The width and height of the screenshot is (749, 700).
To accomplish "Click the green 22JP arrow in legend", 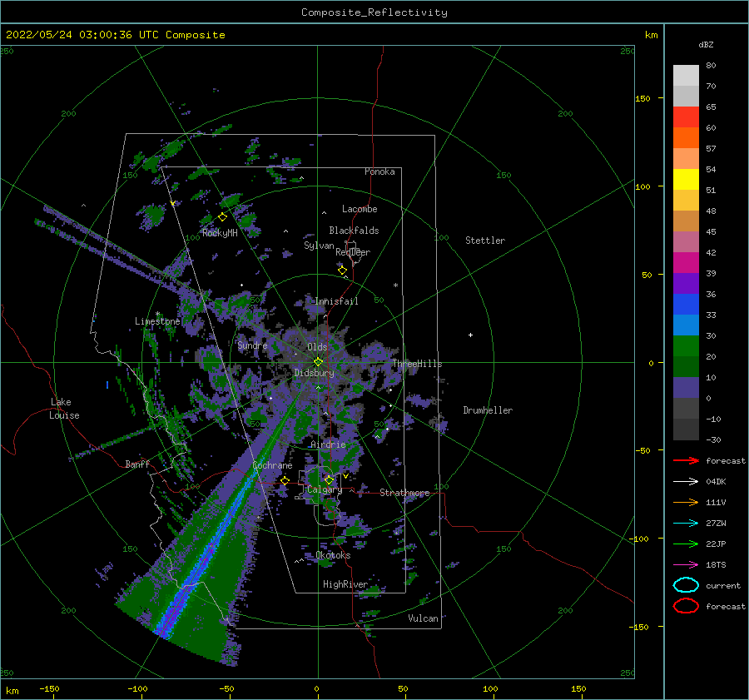I will [686, 544].
